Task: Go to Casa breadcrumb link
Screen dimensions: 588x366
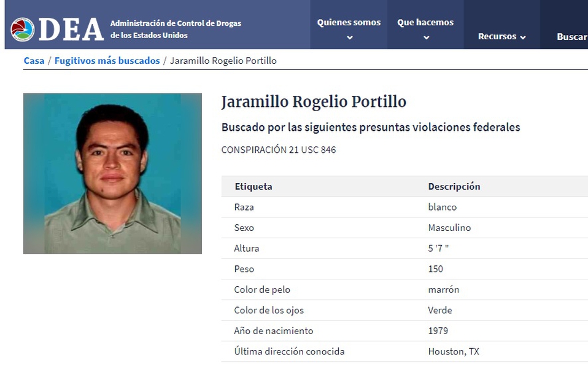Action: pyautogui.click(x=34, y=61)
